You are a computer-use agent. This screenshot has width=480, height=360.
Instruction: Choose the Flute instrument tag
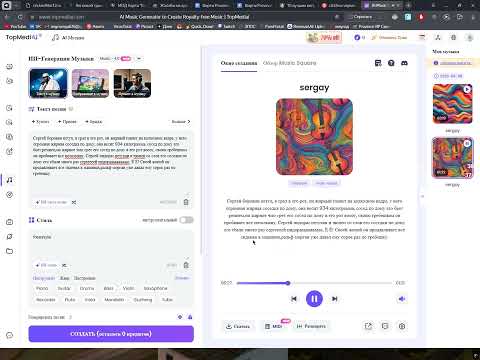coord(70,300)
